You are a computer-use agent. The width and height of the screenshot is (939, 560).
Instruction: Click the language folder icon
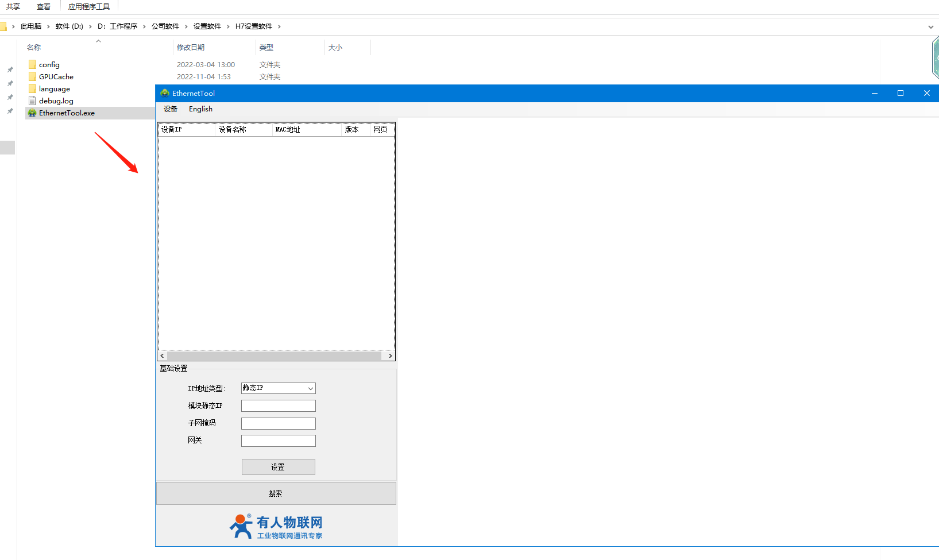click(x=32, y=88)
